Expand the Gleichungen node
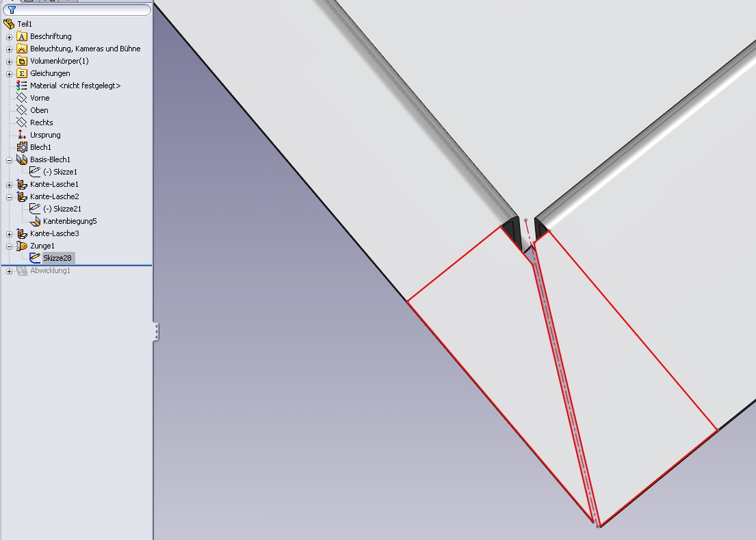The width and height of the screenshot is (756, 540). click(9, 74)
